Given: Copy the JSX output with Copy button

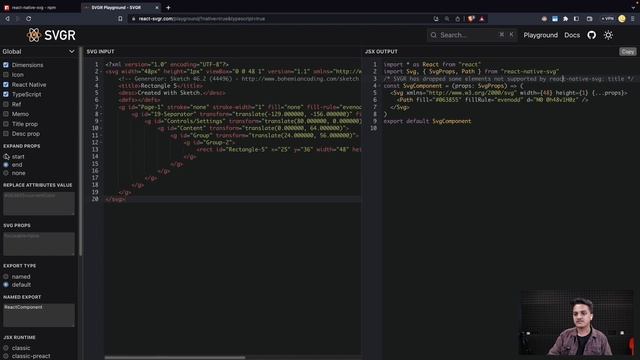Looking at the screenshot, I should pyautogui.click(x=627, y=51).
